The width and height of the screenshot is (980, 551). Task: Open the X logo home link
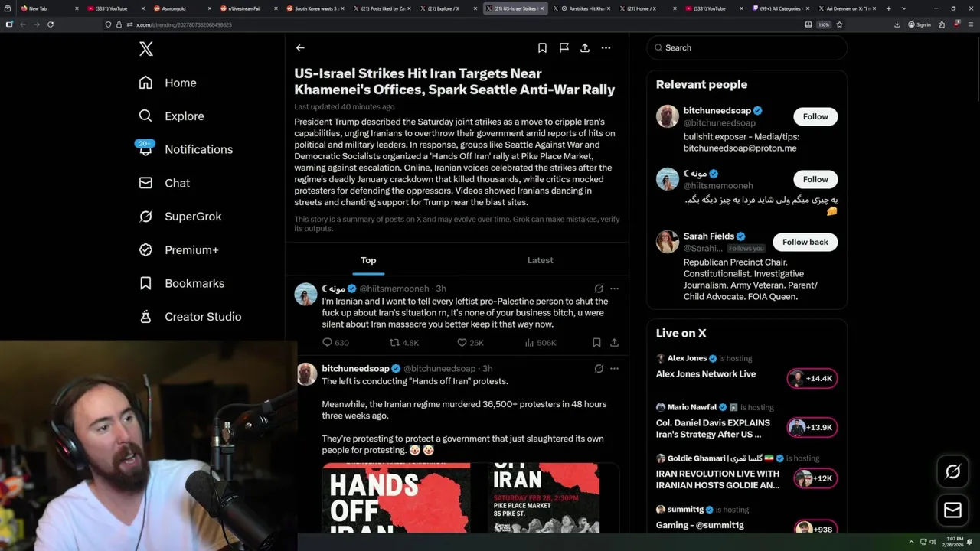coord(146,49)
